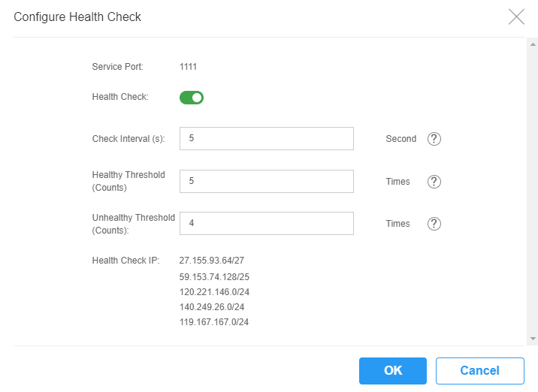This screenshot has height=392, width=538.
Task: Select the 120.221.146.0/24 IP entry
Action: (214, 292)
